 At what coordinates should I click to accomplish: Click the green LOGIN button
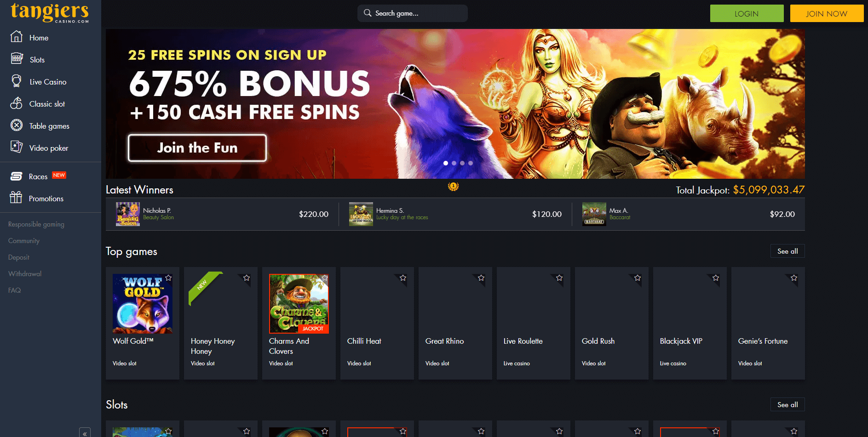pos(747,13)
